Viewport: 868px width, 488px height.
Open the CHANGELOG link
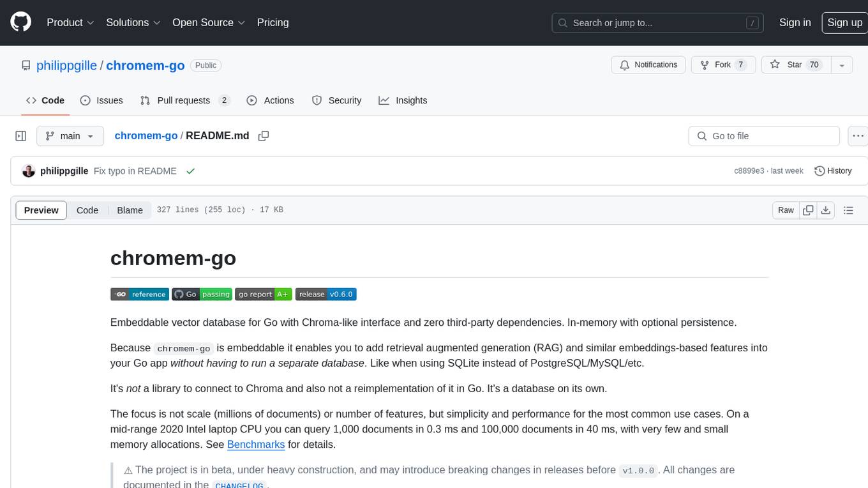pyautogui.click(x=239, y=485)
